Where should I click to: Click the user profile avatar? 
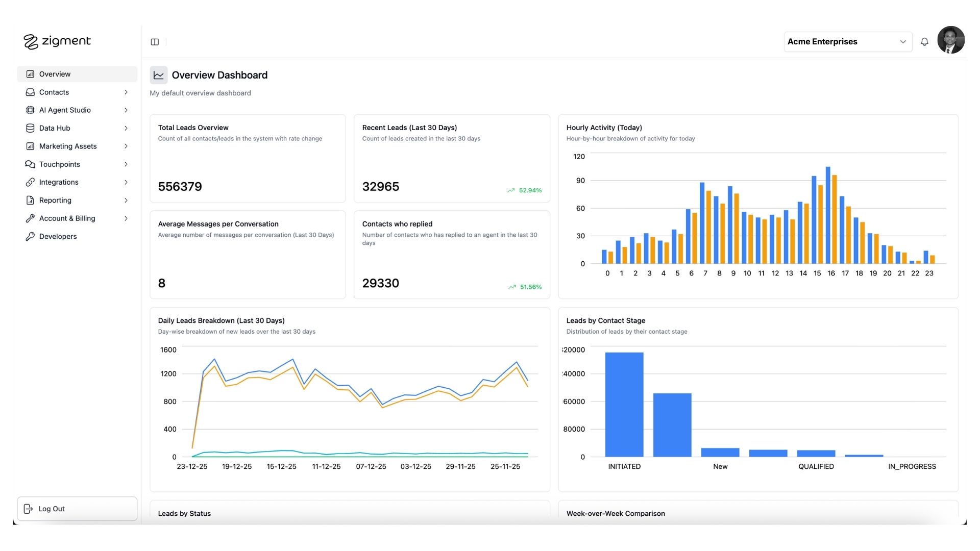950,40
